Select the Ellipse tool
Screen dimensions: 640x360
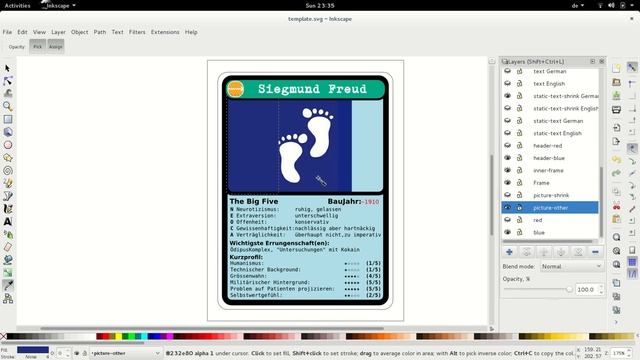coord(7,144)
